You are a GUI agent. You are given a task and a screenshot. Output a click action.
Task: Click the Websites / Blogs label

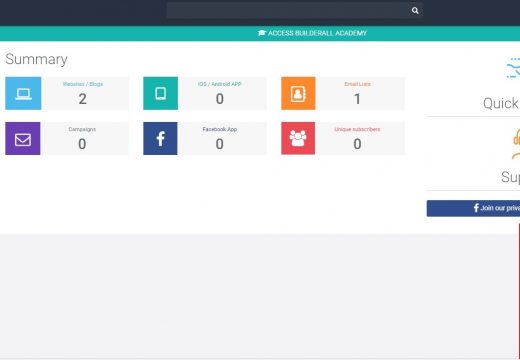click(83, 84)
